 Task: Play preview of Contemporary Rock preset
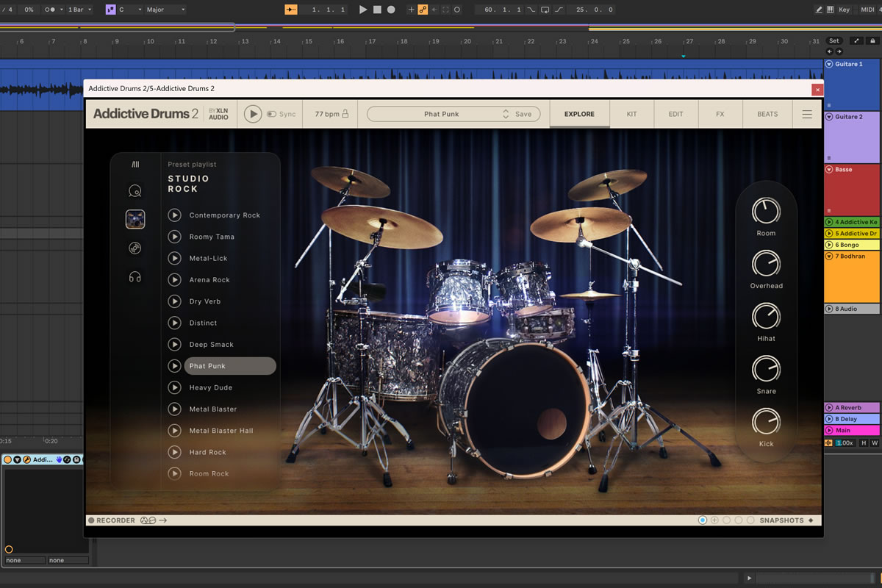(x=174, y=215)
